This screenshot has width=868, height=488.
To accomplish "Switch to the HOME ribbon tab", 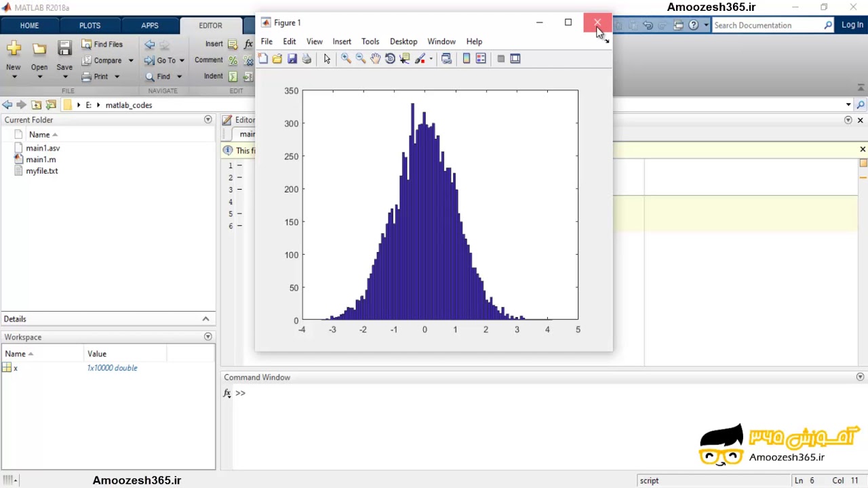I will 29,26.
